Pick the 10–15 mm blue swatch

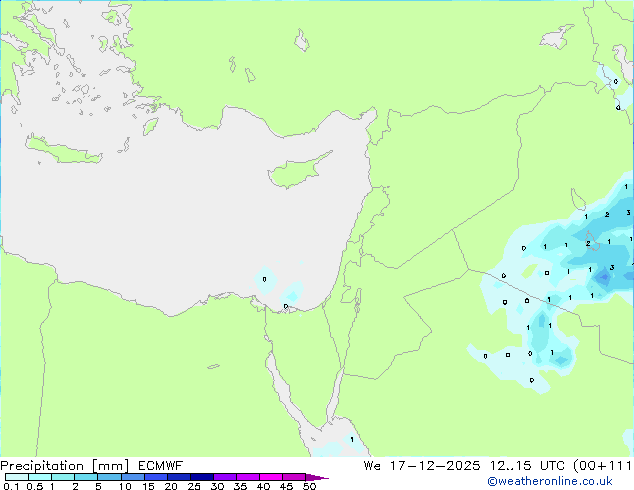pos(132,477)
